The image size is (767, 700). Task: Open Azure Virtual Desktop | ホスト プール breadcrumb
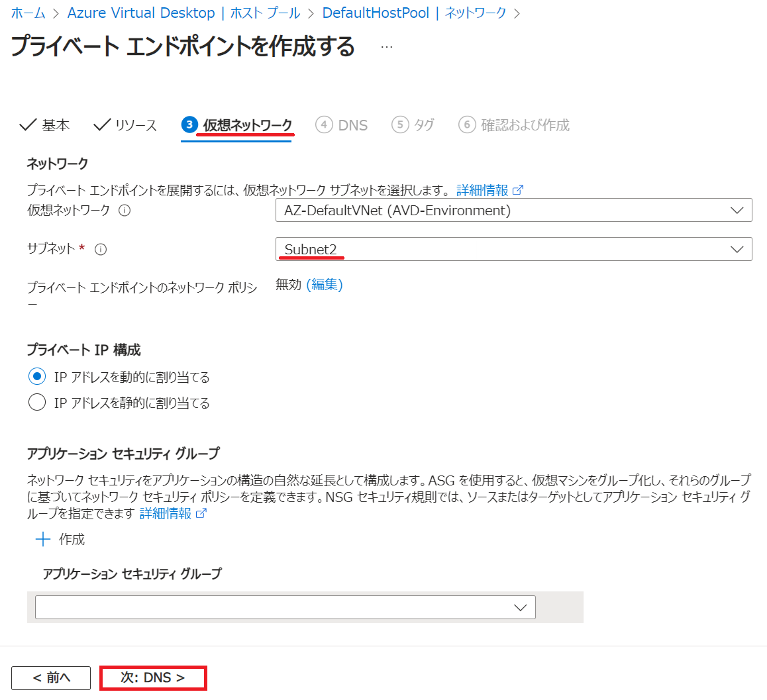[x=183, y=13]
